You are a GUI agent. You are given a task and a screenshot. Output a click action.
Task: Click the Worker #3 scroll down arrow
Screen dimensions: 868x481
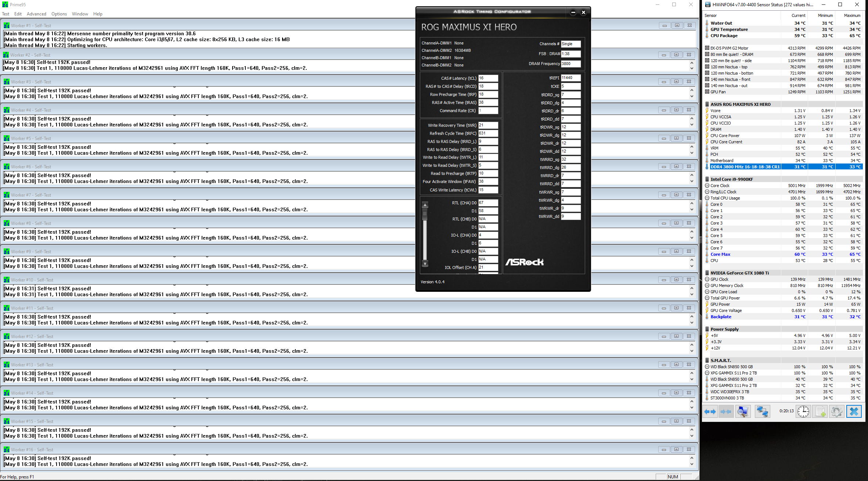click(x=692, y=96)
